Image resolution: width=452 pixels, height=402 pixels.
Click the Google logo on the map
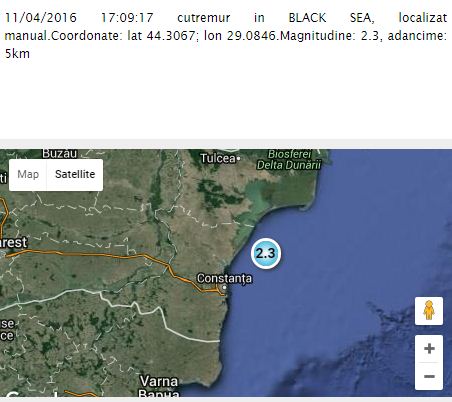[32, 395]
